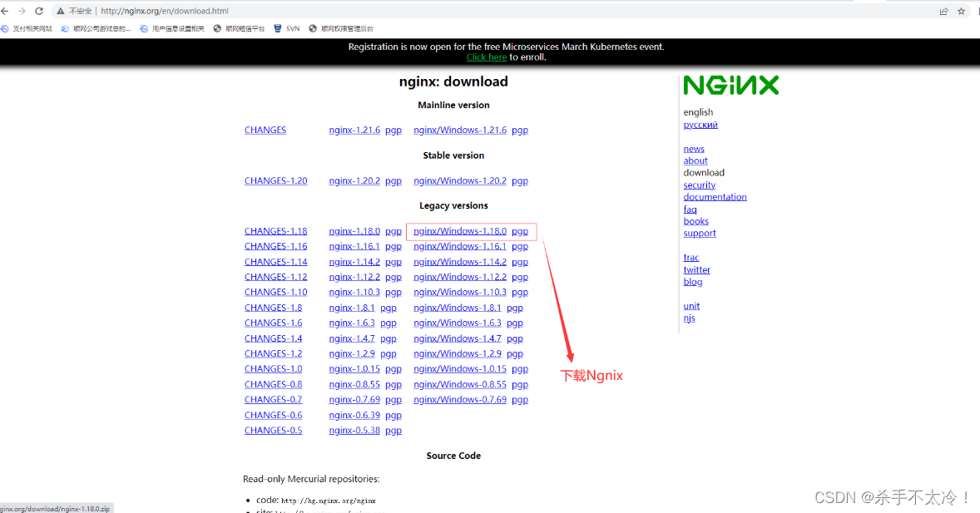Download nginx-1.18.0 source
The width and height of the screenshot is (980, 513).
354,231
